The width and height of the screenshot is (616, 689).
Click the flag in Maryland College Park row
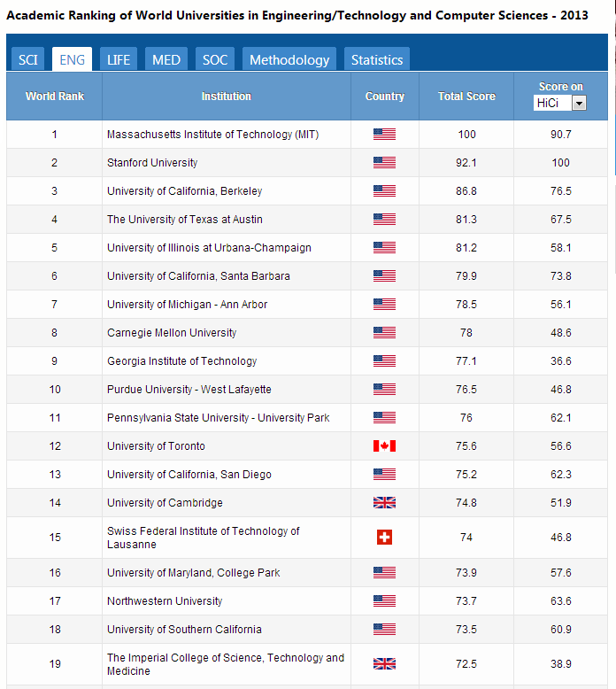click(x=385, y=573)
